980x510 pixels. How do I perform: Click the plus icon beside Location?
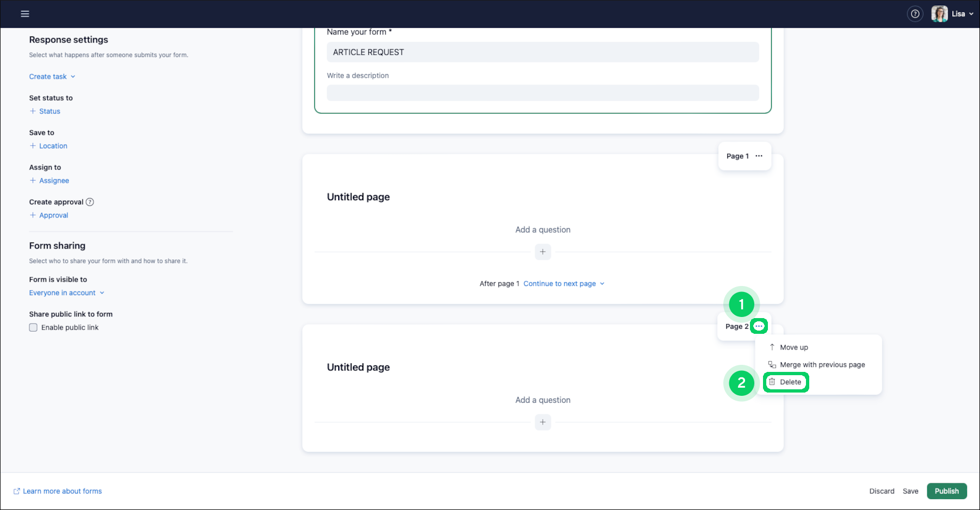[33, 146]
